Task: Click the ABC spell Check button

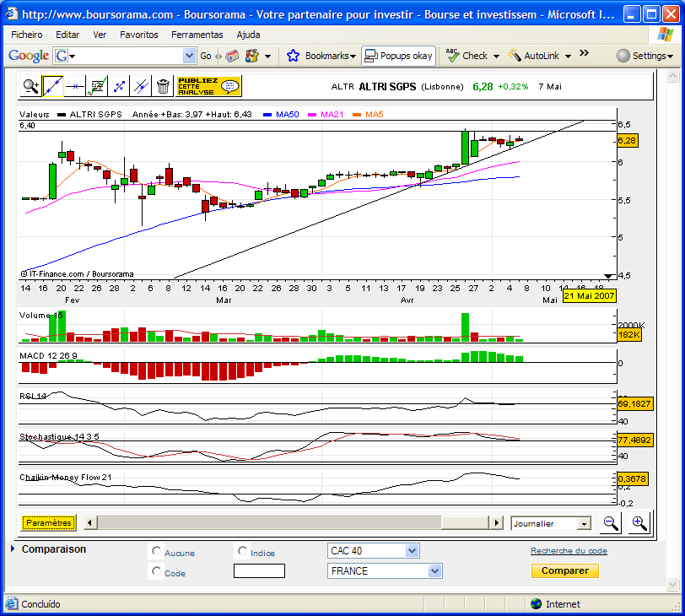Action: point(467,56)
